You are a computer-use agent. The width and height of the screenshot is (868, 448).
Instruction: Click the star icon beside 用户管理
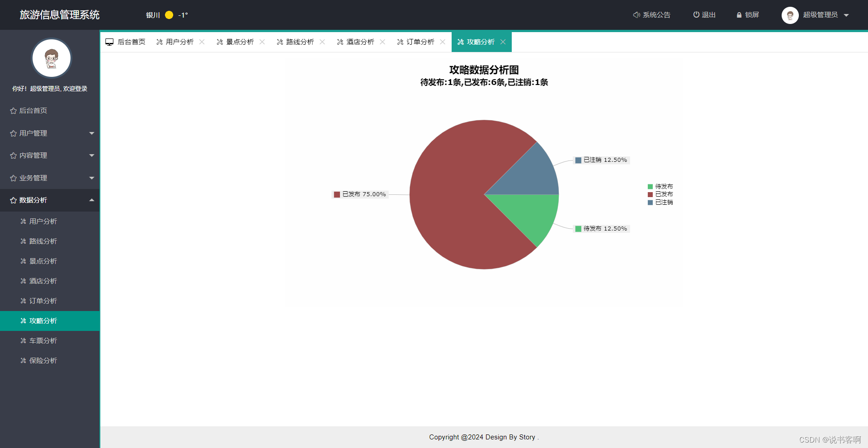[x=13, y=133]
